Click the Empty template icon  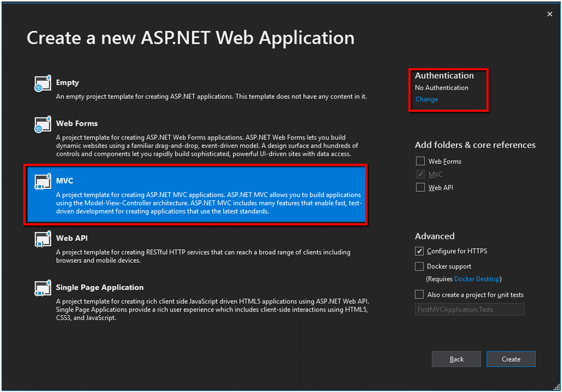43,83
